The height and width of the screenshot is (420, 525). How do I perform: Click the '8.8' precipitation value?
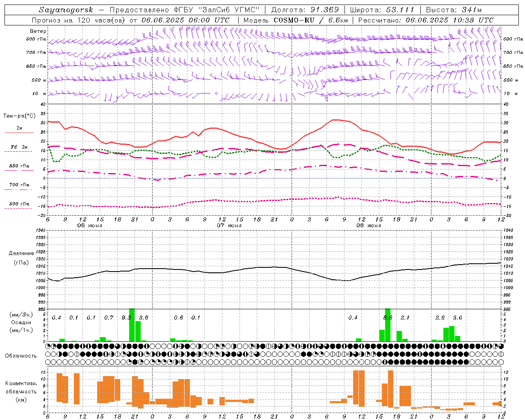pos(388,318)
